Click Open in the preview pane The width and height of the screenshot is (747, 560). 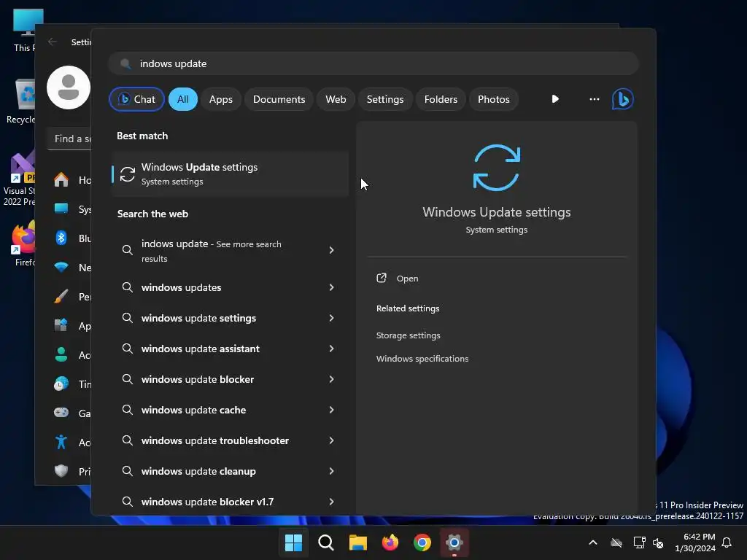(x=407, y=279)
